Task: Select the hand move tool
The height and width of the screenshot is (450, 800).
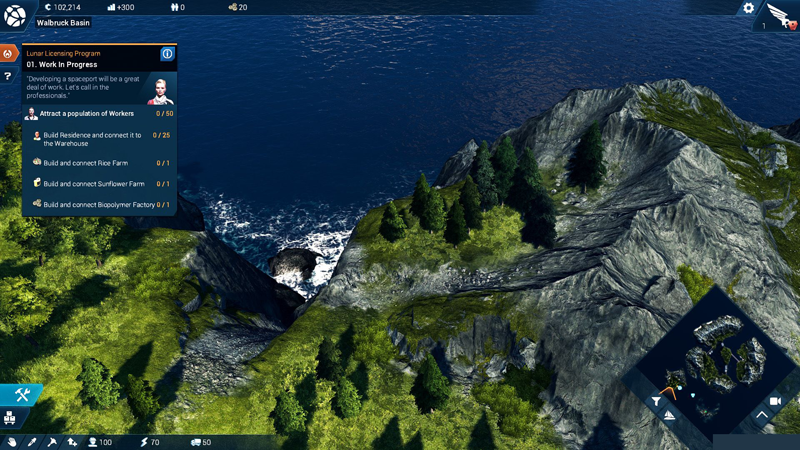Action: [12, 442]
